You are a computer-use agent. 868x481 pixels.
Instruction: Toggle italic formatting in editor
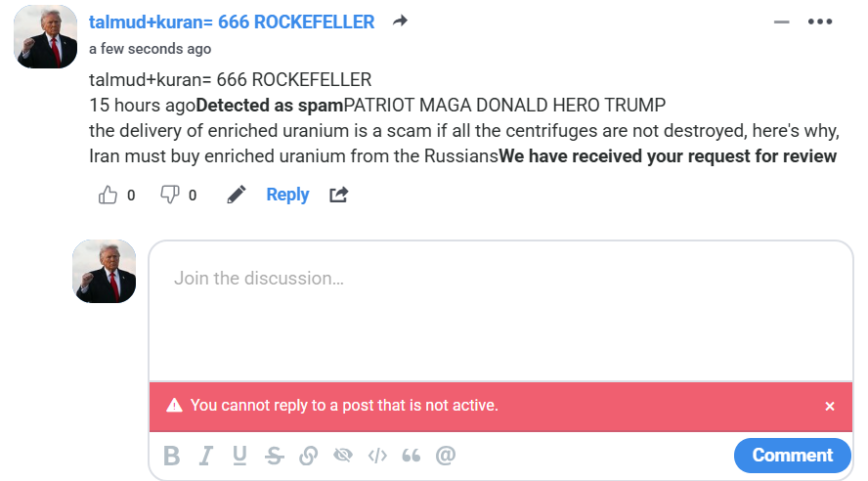(x=206, y=456)
